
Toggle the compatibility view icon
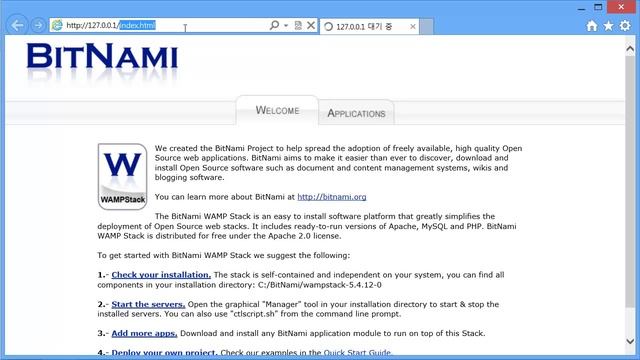point(298,25)
